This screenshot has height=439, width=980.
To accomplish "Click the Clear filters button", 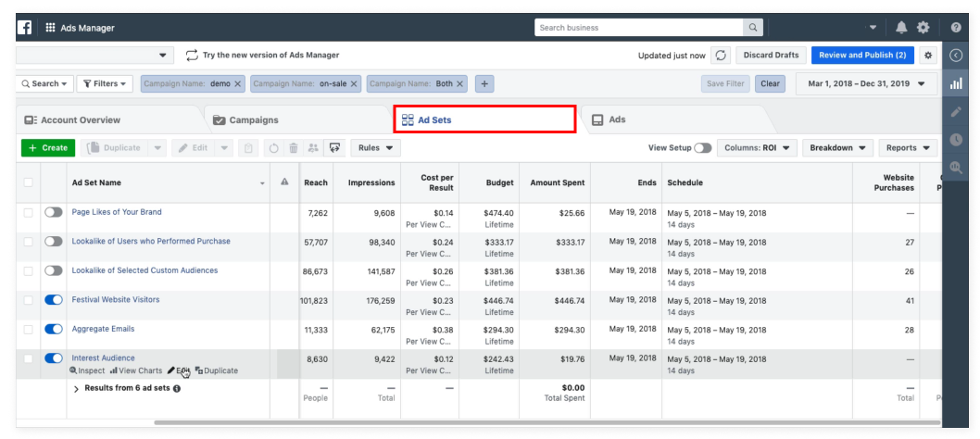I will [x=770, y=83].
